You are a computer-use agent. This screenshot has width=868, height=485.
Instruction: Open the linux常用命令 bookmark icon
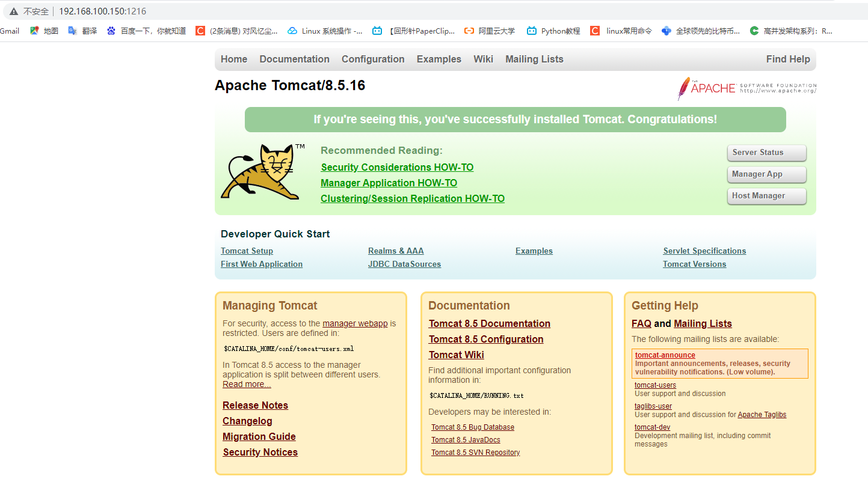595,31
